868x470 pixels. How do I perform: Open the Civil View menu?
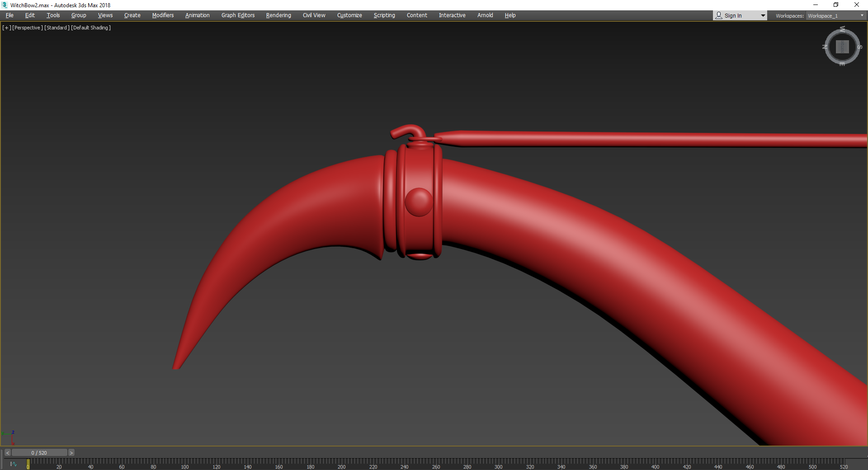[314, 15]
